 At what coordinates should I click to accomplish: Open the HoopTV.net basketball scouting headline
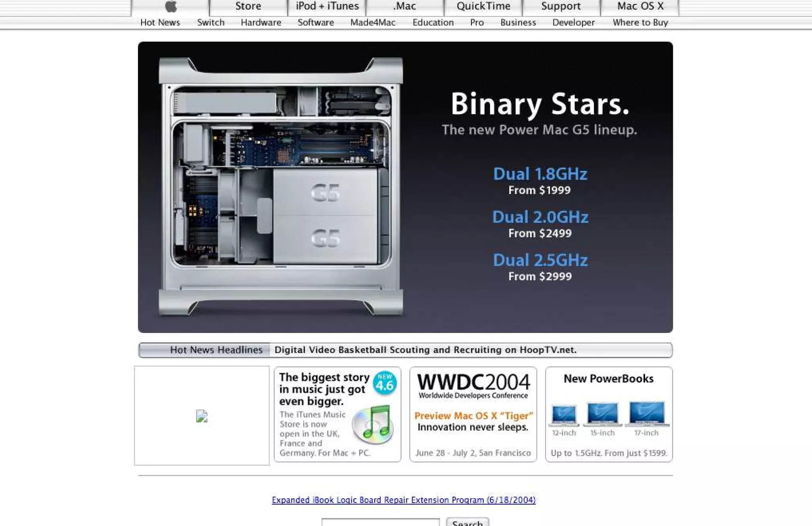point(425,350)
